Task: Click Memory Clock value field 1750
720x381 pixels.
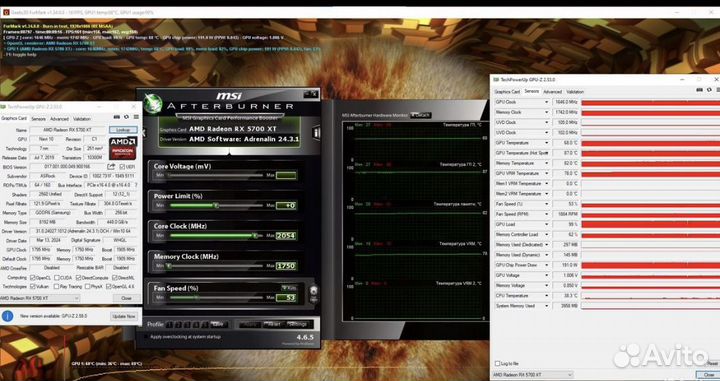Action: (x=286, y=266)
